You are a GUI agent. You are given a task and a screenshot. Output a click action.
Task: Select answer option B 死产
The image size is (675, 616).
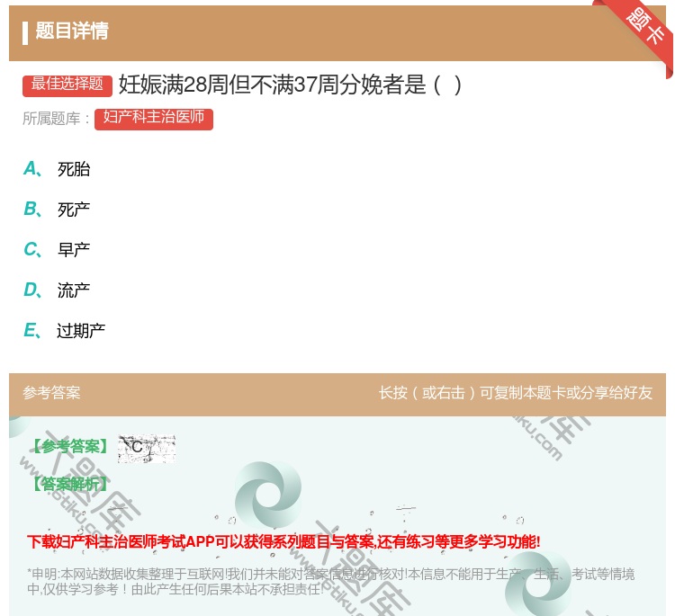click(x=57, y=210)
